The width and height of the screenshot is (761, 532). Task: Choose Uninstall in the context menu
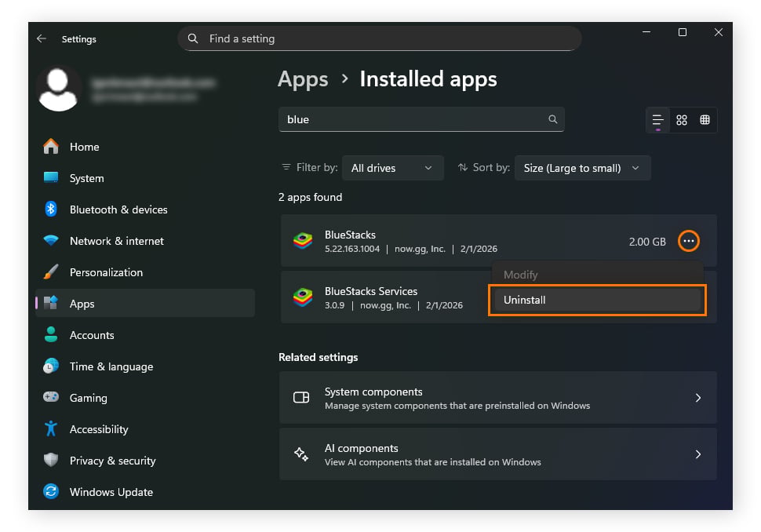598,300
